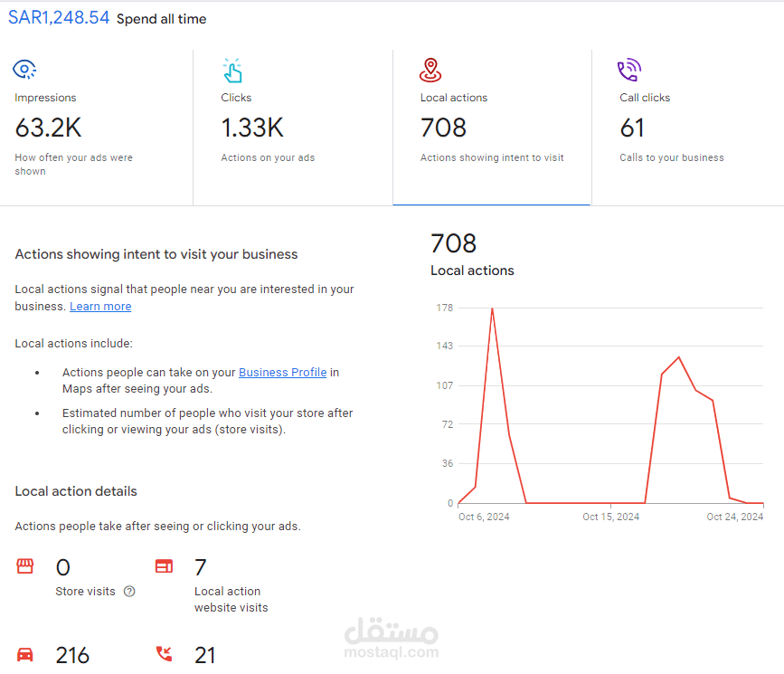Screen dimensions: 784x674
Task: Click the red car directions icon
Action: pyautogui.click(x=25, y=654)
